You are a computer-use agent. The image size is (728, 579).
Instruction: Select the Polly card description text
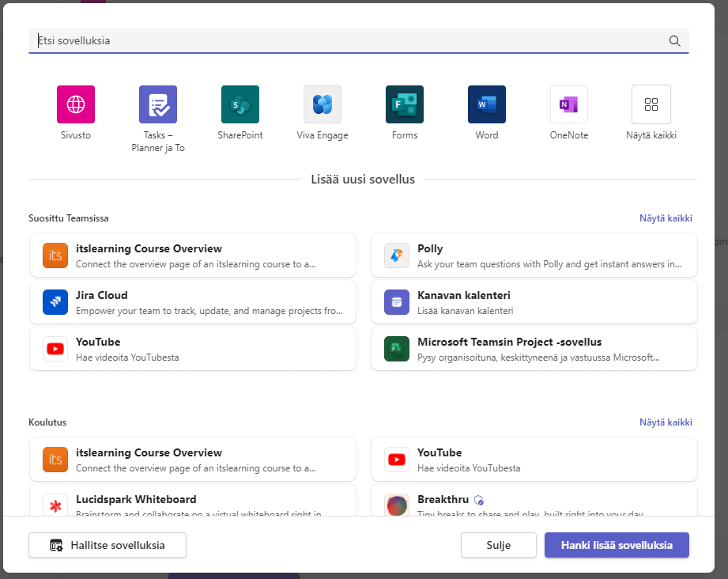pos(549,264)
